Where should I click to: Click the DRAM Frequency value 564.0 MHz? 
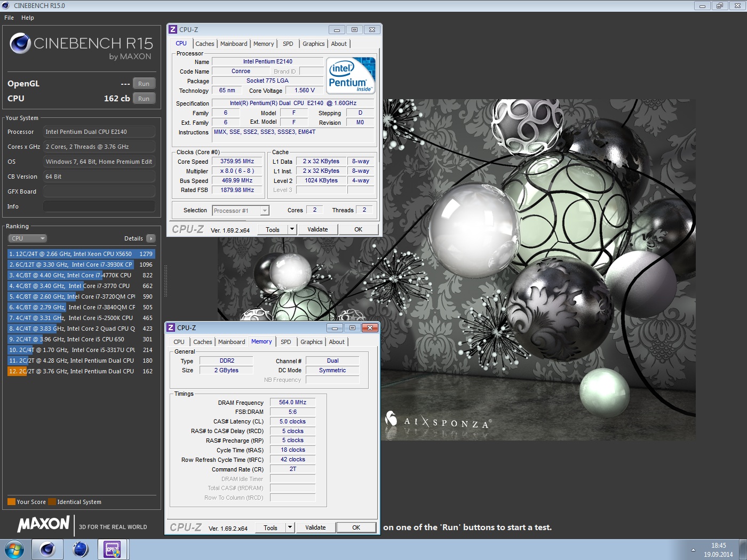coord(293,402)
